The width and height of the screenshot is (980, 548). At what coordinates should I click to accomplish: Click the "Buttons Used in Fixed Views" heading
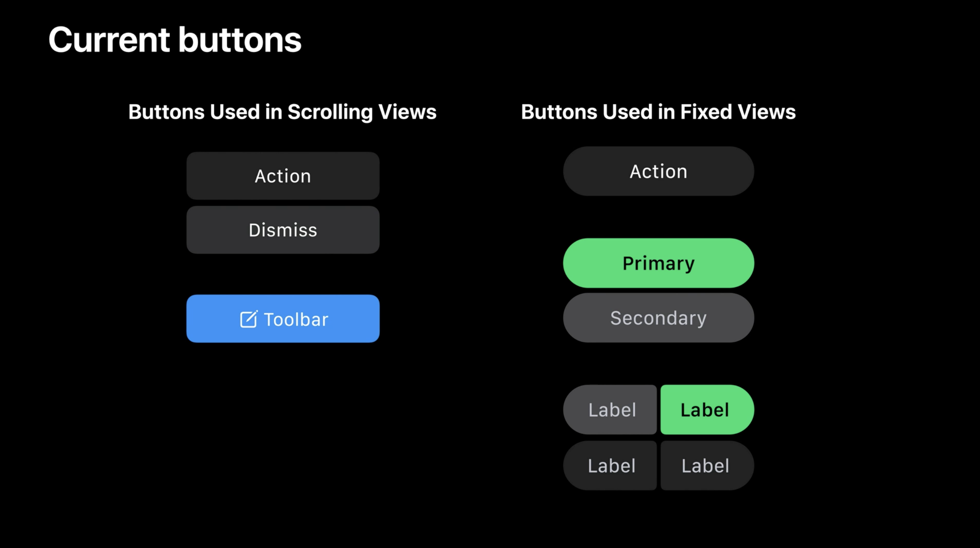[x=658, y=112]
